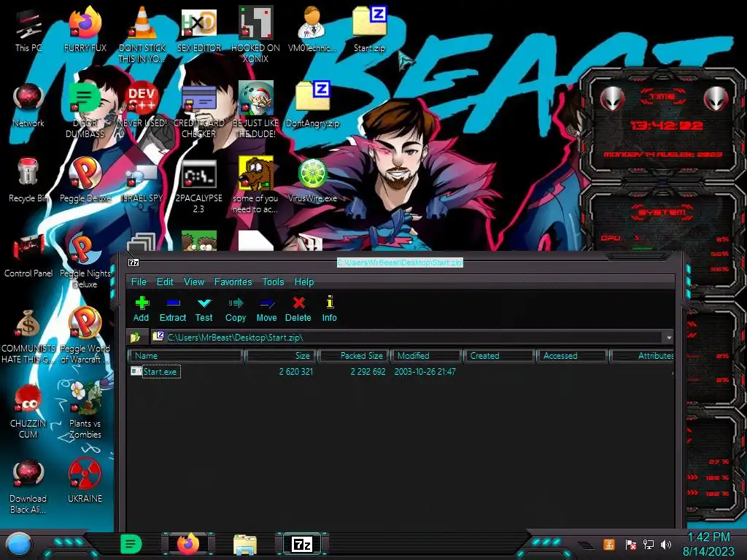Select the BE JUST LIKE THE DUDE icon
Screen dimensions: 747x560
(255, 109)
